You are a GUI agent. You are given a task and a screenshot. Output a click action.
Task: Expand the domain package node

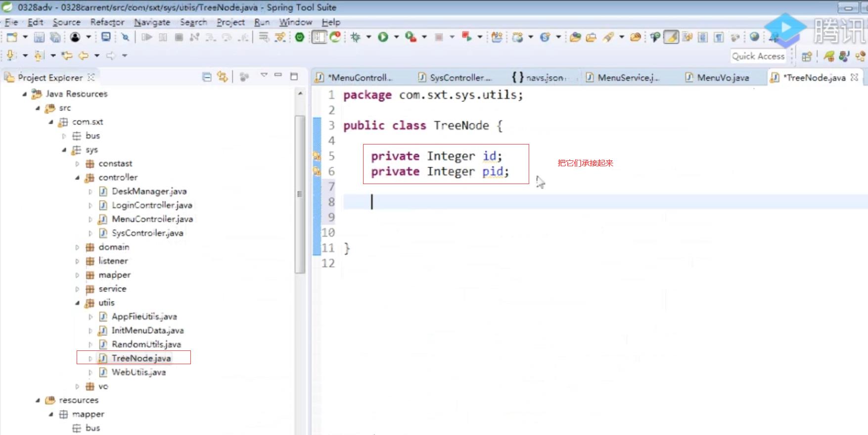tap(77, 247)
